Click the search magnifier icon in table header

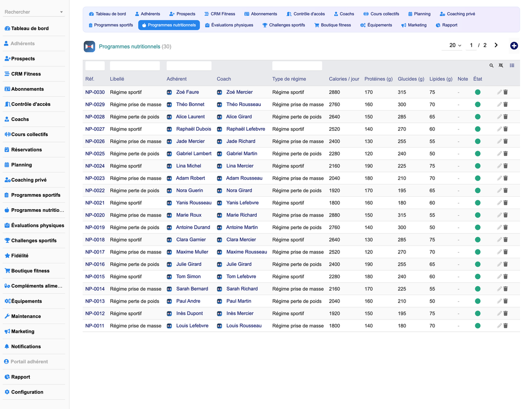[x=491, y=66]
